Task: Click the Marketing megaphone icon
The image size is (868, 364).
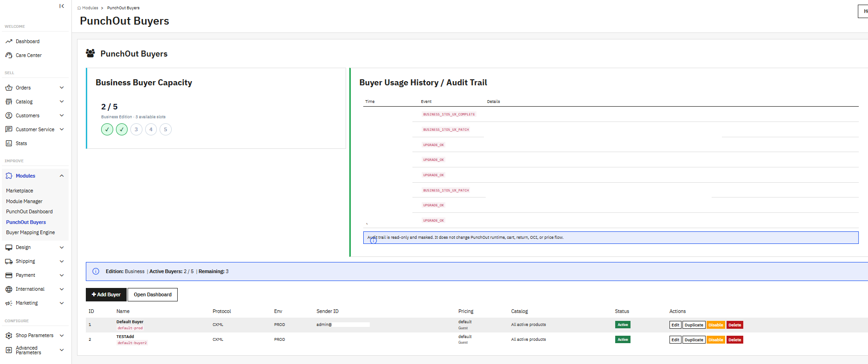Action: [x=9, y=303]
